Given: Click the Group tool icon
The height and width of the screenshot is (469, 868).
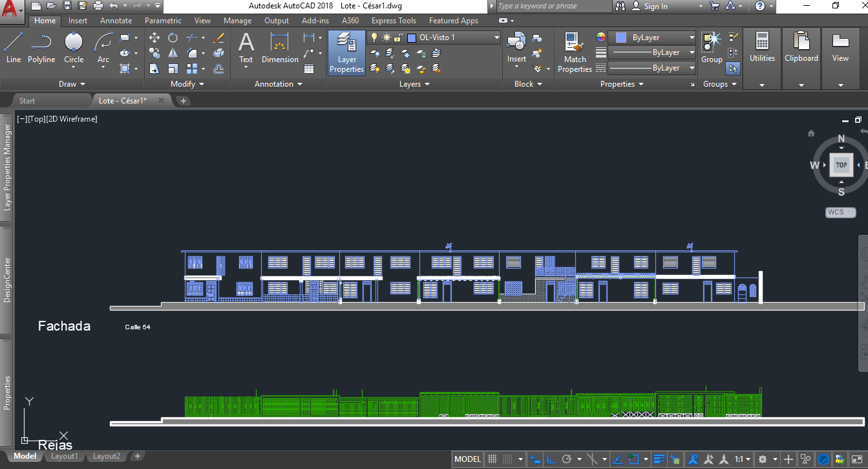Looking at the screenshot, I should [x=712, y=48].
